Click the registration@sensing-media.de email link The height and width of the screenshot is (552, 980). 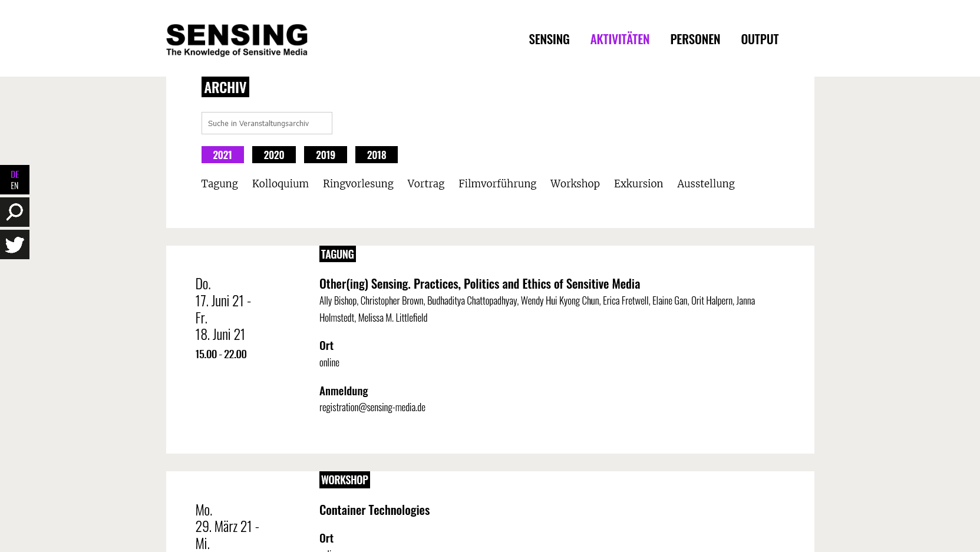(372, 408)
